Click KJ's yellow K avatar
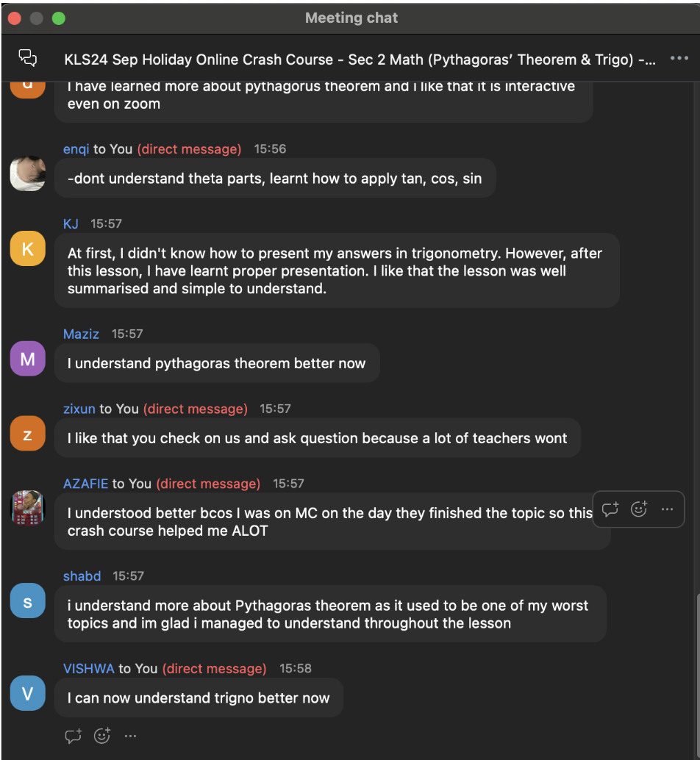Viewport: 700px width, 760px height. pyautogui.click(x=28, y=248)
